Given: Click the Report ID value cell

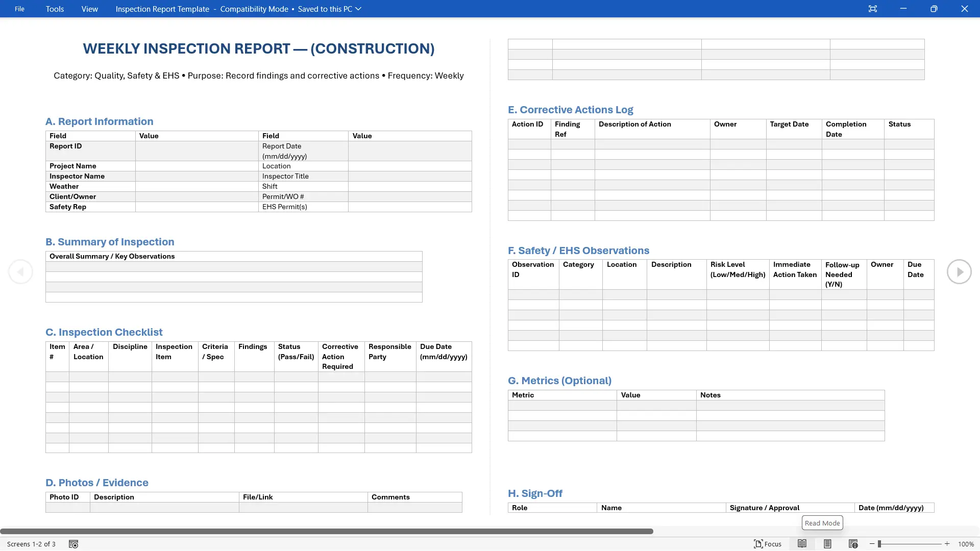Looking at the screenshot, I should click(x=197, y=151).
